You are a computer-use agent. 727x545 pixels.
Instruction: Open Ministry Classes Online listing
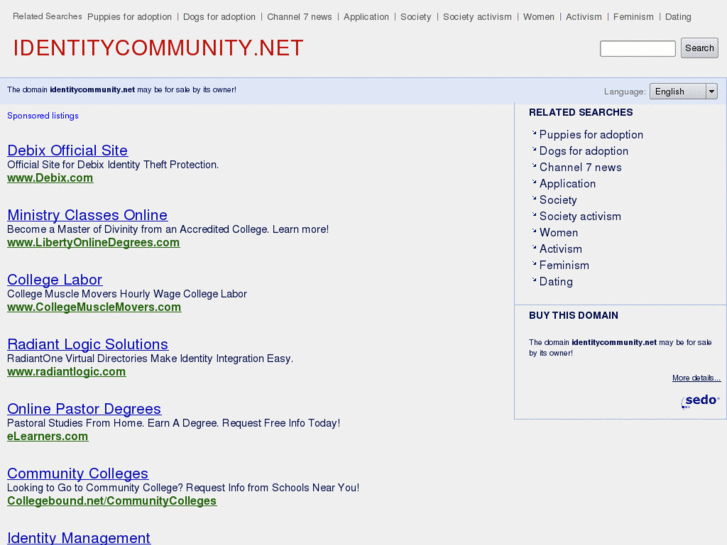87,215
